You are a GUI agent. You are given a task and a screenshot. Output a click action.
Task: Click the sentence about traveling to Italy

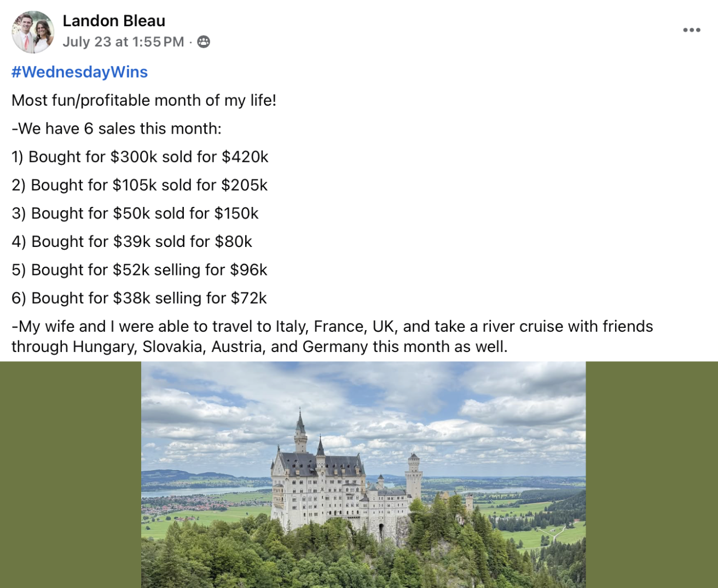(x=332, y=327)
